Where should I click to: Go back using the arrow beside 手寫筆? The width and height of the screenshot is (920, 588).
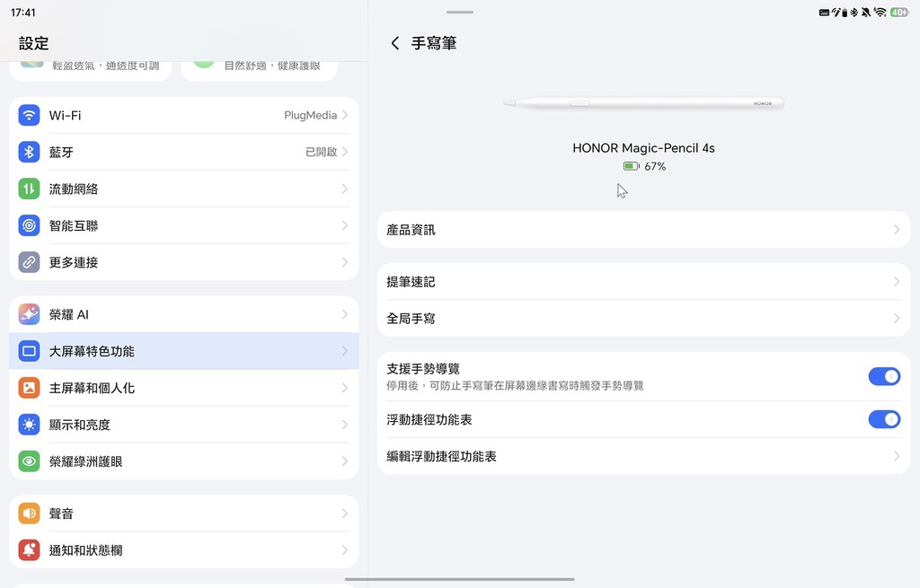click(395, 43)
